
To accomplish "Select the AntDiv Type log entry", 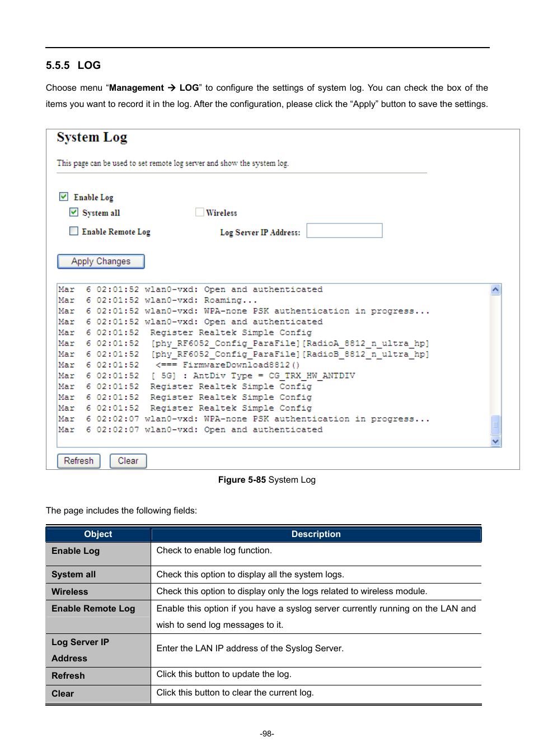I will pyautogui.click(x=207, y=376).
